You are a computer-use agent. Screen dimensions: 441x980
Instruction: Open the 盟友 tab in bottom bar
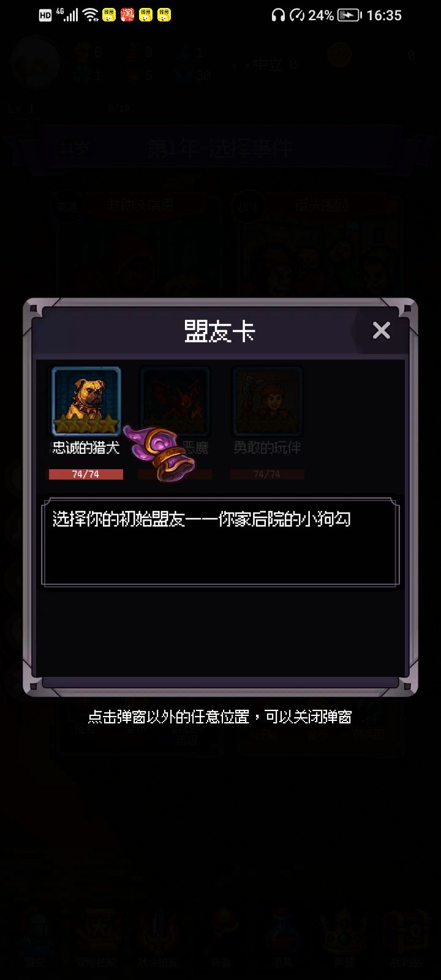coord(35,937)
